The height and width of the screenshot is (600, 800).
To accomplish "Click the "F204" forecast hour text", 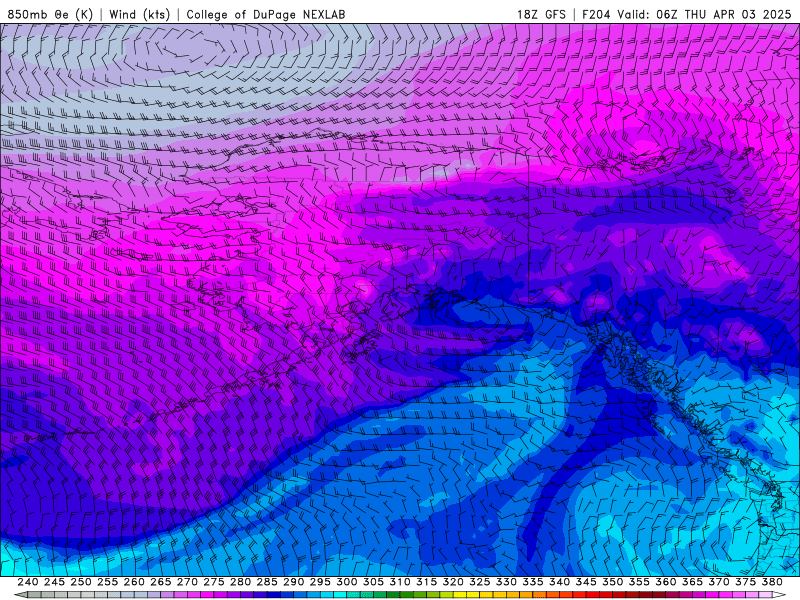I will coord(596,14).
